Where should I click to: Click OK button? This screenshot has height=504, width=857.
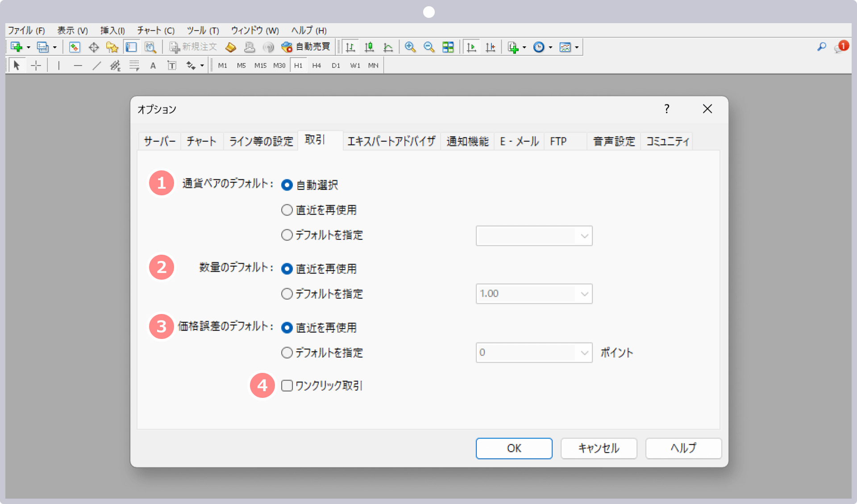coord(514,448)
